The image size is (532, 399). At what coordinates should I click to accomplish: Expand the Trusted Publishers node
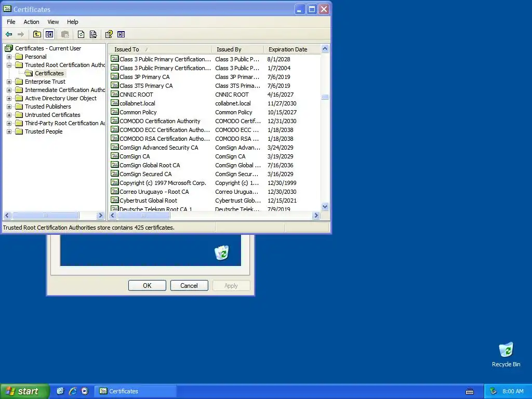9,107
